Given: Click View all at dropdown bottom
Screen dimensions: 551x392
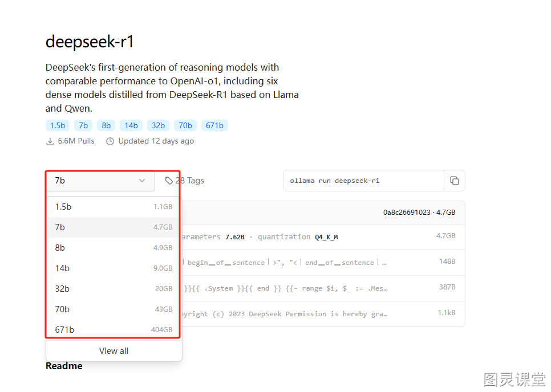Looking at the screenshot, I should click(114, 351).
